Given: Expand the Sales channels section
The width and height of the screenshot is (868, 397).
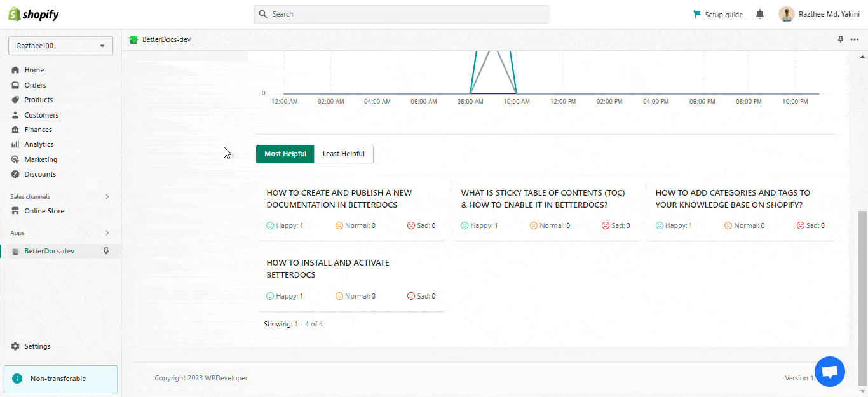Looking at the screenshot, I should coord(107,196).
